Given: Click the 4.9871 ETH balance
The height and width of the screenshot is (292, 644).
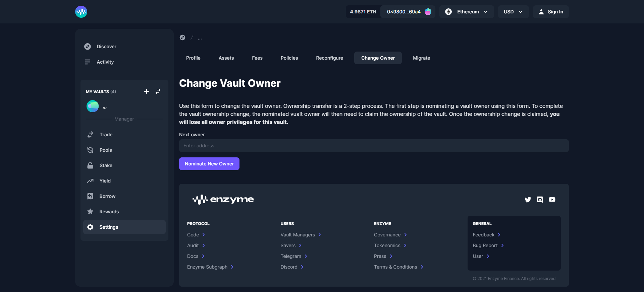Looking at the screenshot, I should [363, 12].
